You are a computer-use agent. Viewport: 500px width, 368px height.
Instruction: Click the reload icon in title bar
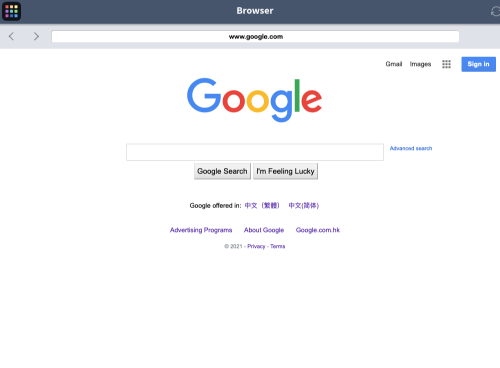(495, 11)
